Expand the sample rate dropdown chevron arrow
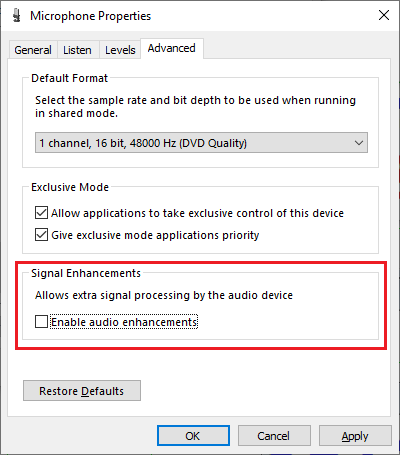 click(359, 143)
